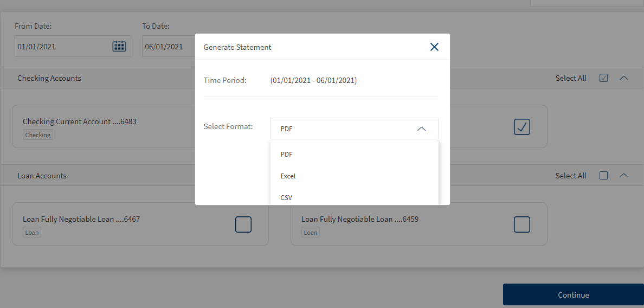This screenshot has width=644, height=308.
Task: Click the From Date input field
Action: click(62, 47)
